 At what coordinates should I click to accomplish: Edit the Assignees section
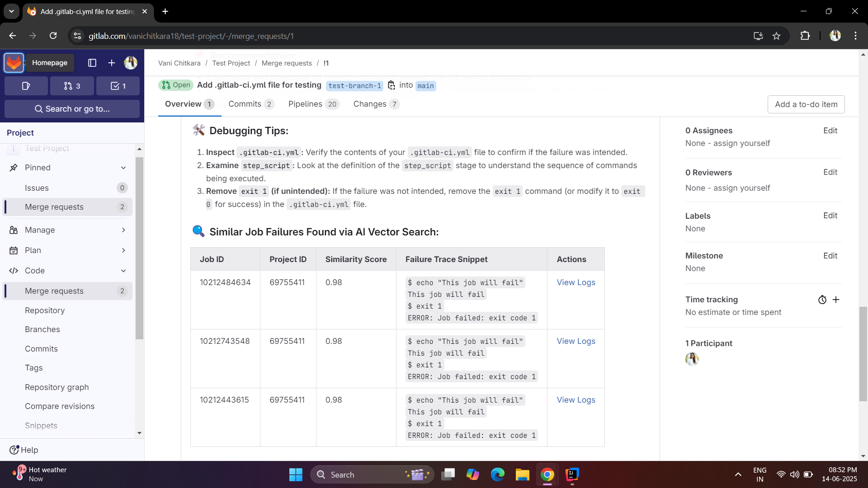(830, 131)
